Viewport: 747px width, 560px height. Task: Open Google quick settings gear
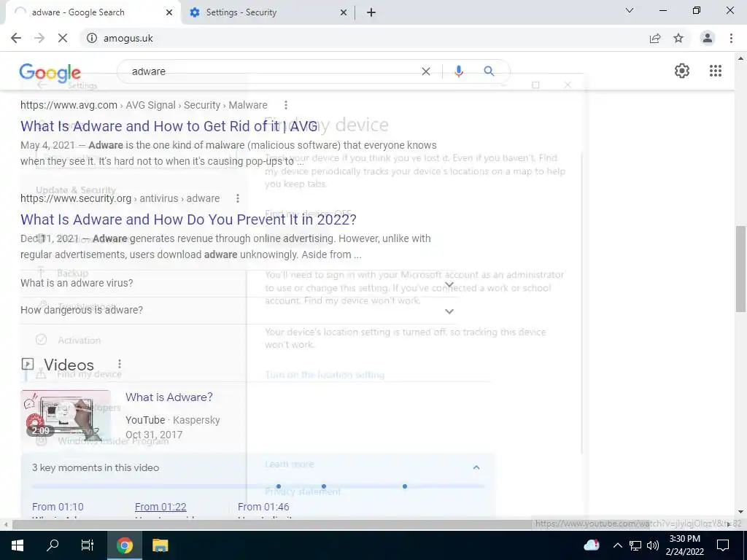(682, 71)
